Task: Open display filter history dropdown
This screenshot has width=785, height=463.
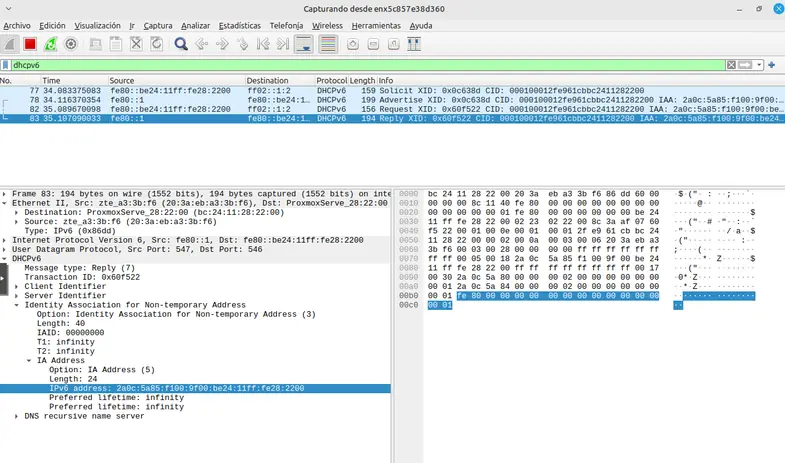Action: [x=759, y=65]
